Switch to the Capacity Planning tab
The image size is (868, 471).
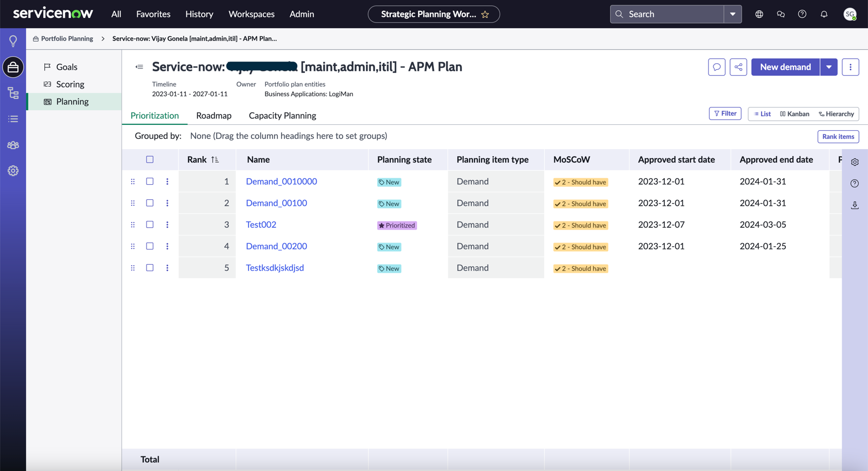point(283,116)
